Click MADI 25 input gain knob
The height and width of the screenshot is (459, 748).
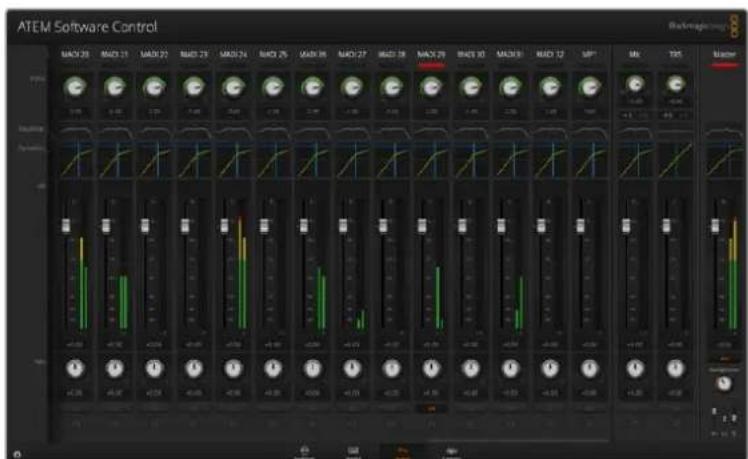click(x=273, y=87)
